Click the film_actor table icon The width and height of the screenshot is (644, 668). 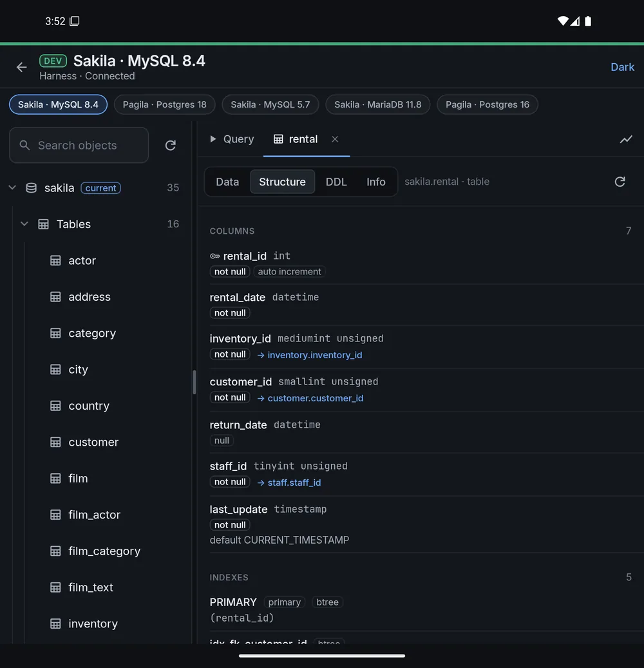(55, 515)
